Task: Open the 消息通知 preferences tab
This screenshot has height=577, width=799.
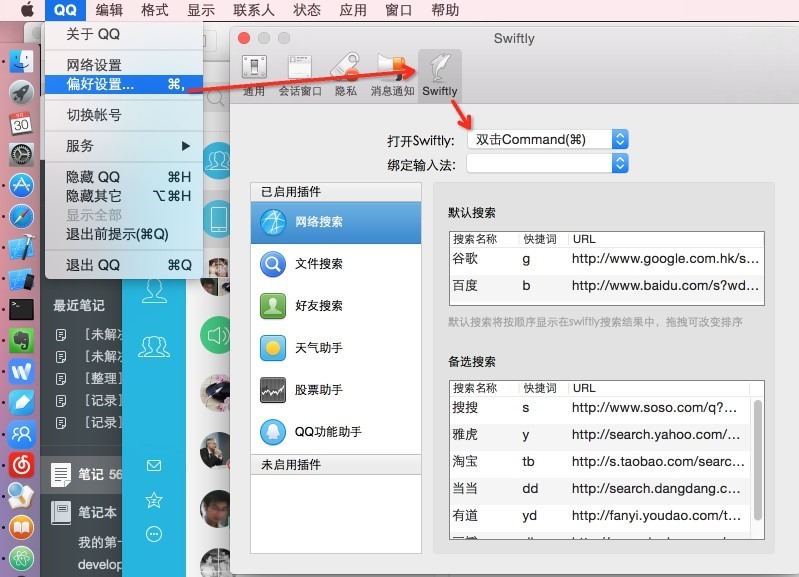Action: (392, 75)
